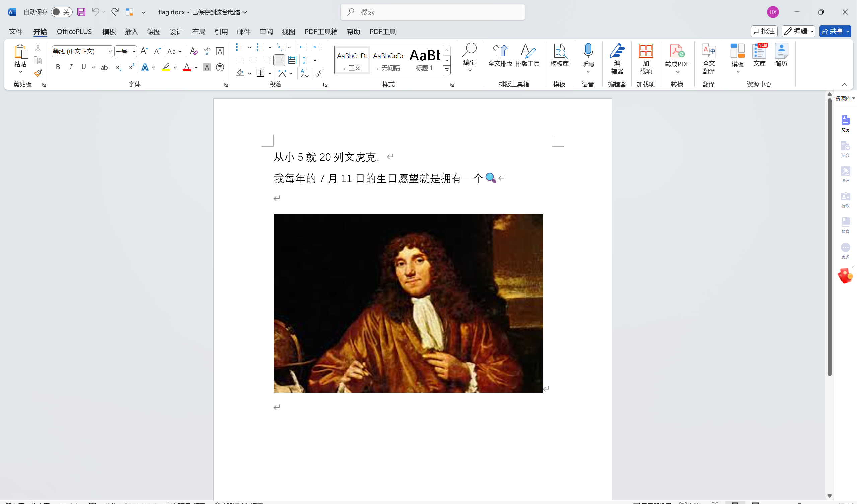Viewport: 857px width, 504px height.
Task: Apply character border icon
Action: (220, 51)
